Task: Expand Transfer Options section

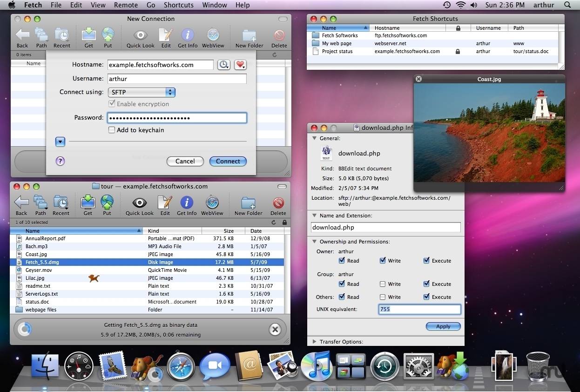Action: (x=314, y=342)
